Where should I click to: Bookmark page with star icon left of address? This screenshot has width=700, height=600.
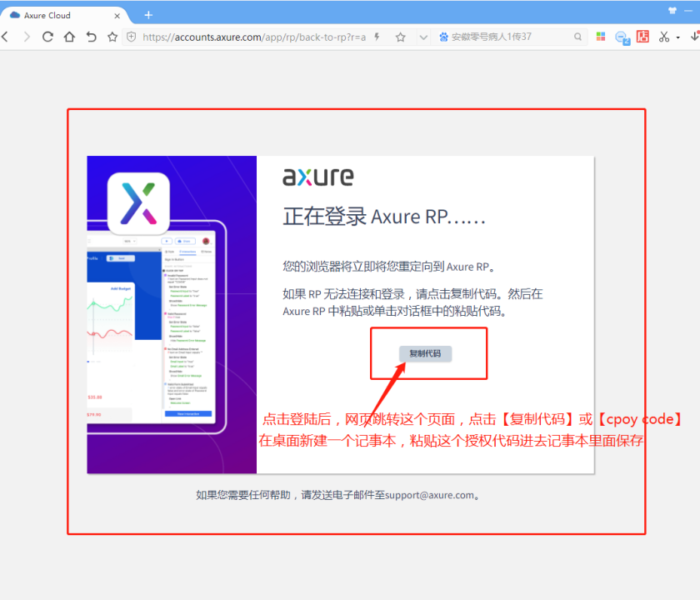112,37
